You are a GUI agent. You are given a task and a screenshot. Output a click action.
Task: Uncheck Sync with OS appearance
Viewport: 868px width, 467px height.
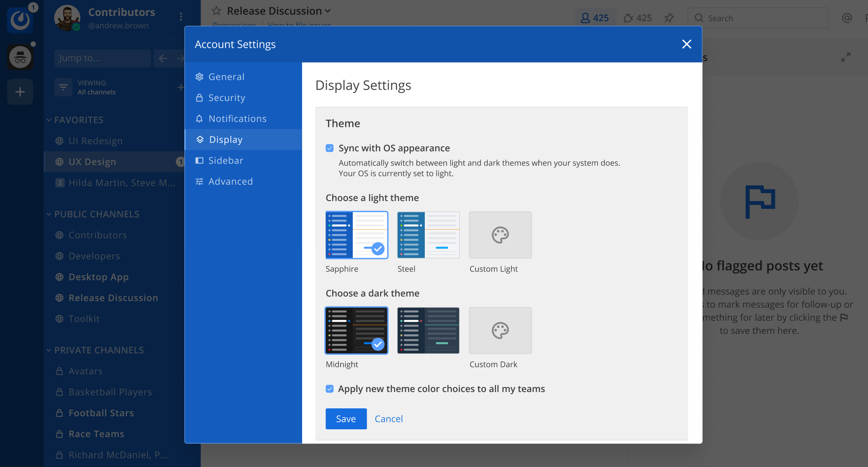tap(330, 148)
